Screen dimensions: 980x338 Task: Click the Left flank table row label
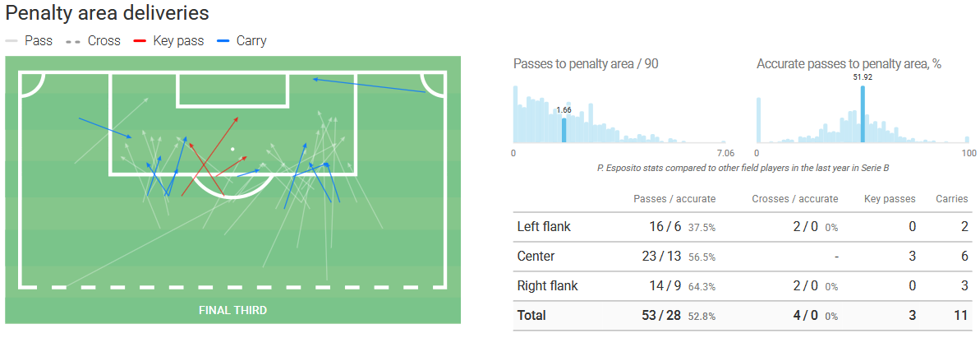click(x=544, y=226)
